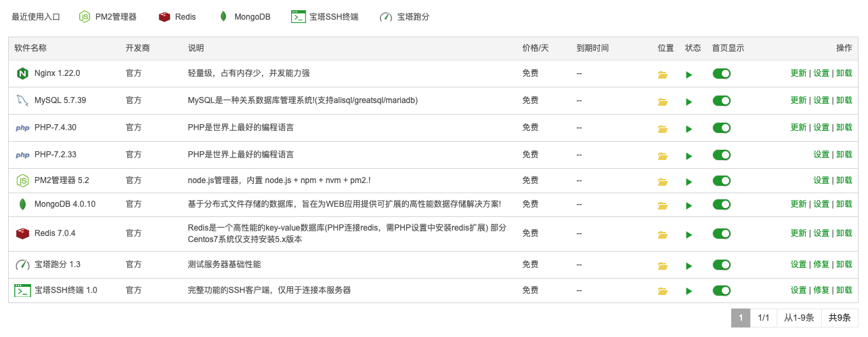
Task: Open Redis 7.0.4 folder location icon
Action: click(x=663, y=235)
